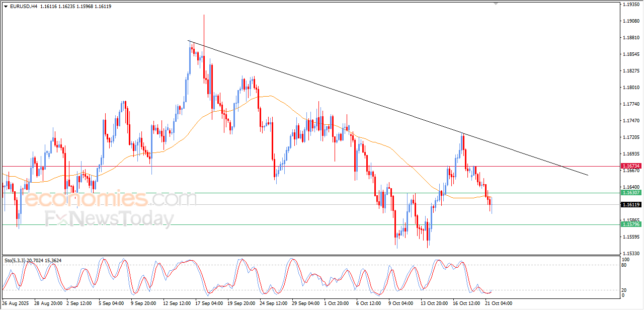Click price scale value 1.15330

pos(632,254)
